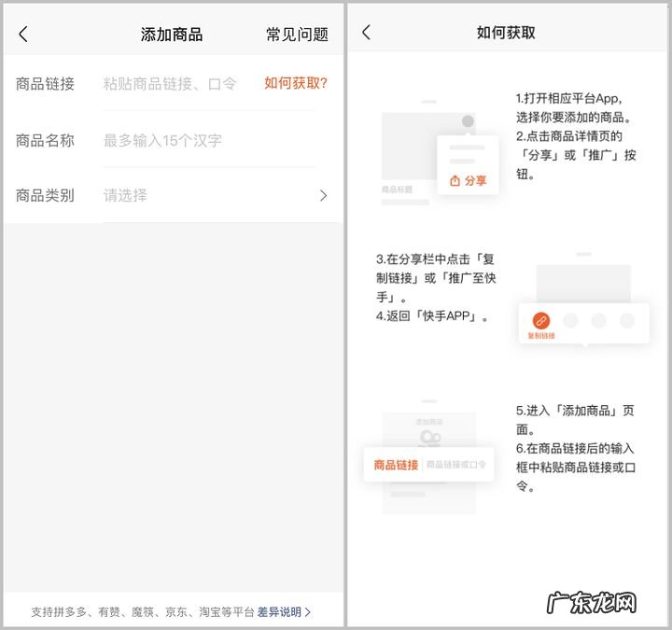Click the 支持拼多多、有赞 platforms note
Screen dimensions: 672x630
(x=143, y=611)
